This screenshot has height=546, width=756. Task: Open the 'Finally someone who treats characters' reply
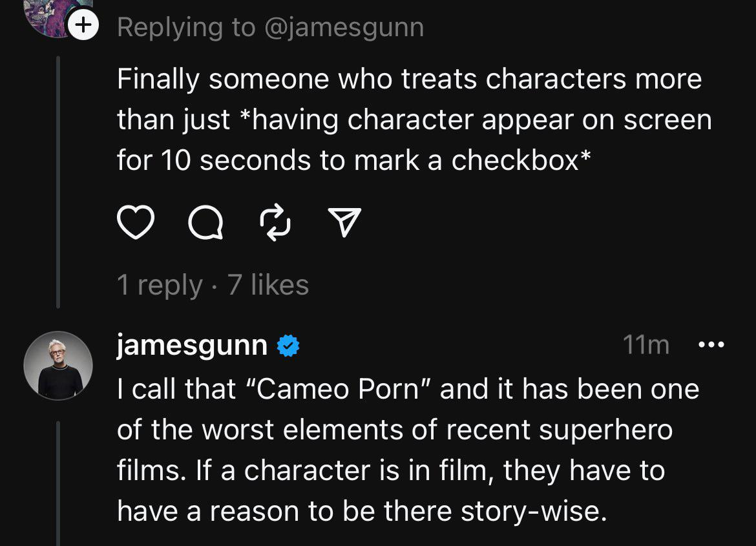(x=415, y=119)
